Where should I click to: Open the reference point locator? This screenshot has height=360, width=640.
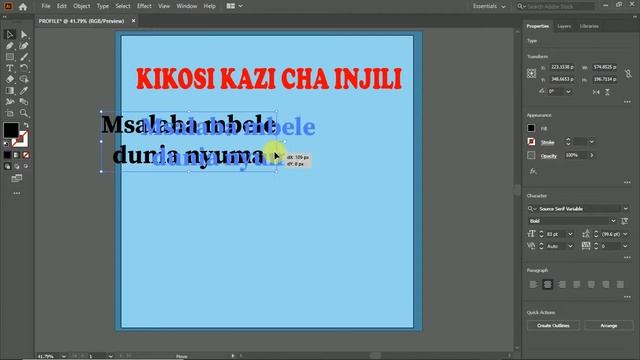coord(531,73)
